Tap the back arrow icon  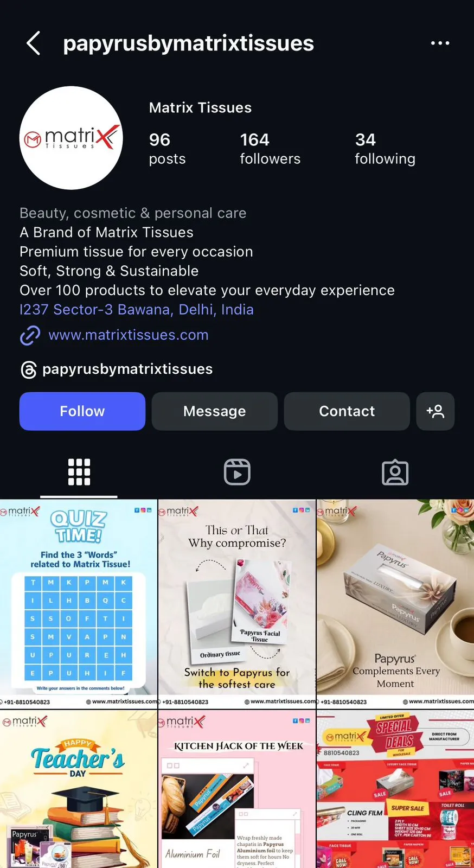[x=33, y=43]
